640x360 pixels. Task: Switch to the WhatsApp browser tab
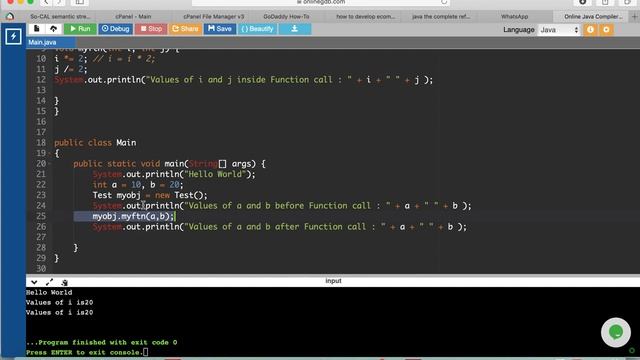(x=514, y=17)
